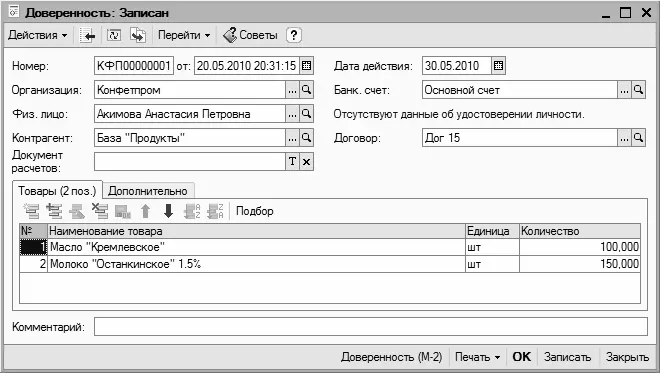Click the OK button

point(522,357)
